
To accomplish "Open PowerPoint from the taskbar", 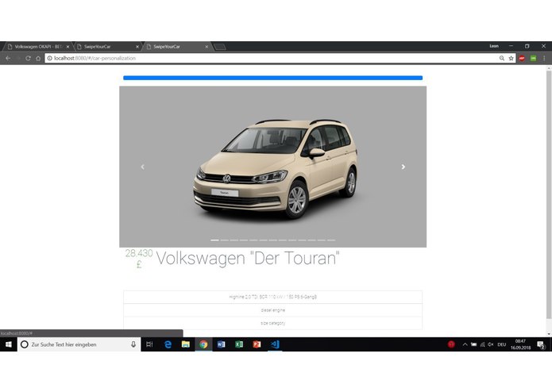I will [x=257, y=344].
